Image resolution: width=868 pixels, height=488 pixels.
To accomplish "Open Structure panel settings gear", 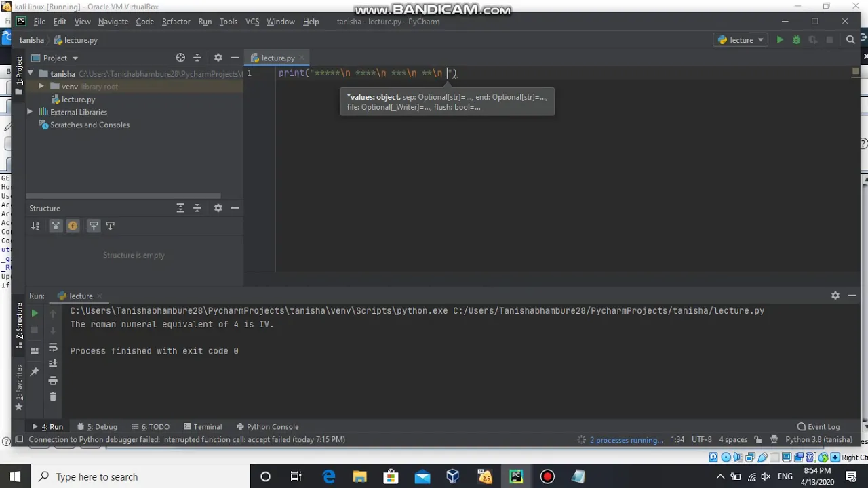I will click(x=218, y=208).
